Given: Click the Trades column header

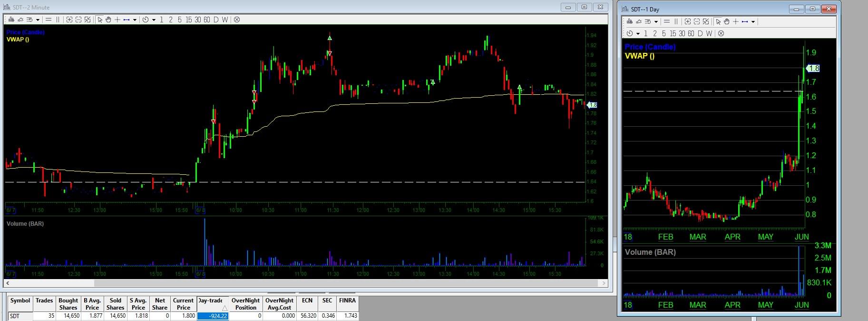Looking at the screenshot, I should tap(44, 304).
